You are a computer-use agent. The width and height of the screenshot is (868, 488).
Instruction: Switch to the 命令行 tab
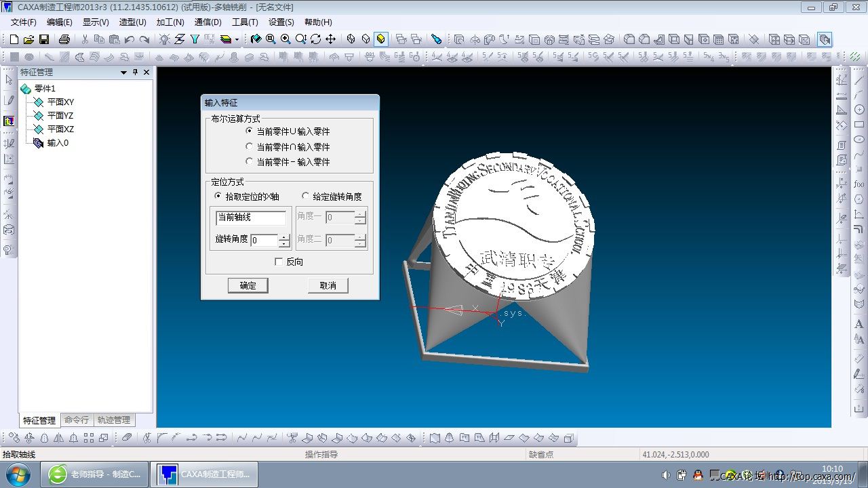(76, 420)
